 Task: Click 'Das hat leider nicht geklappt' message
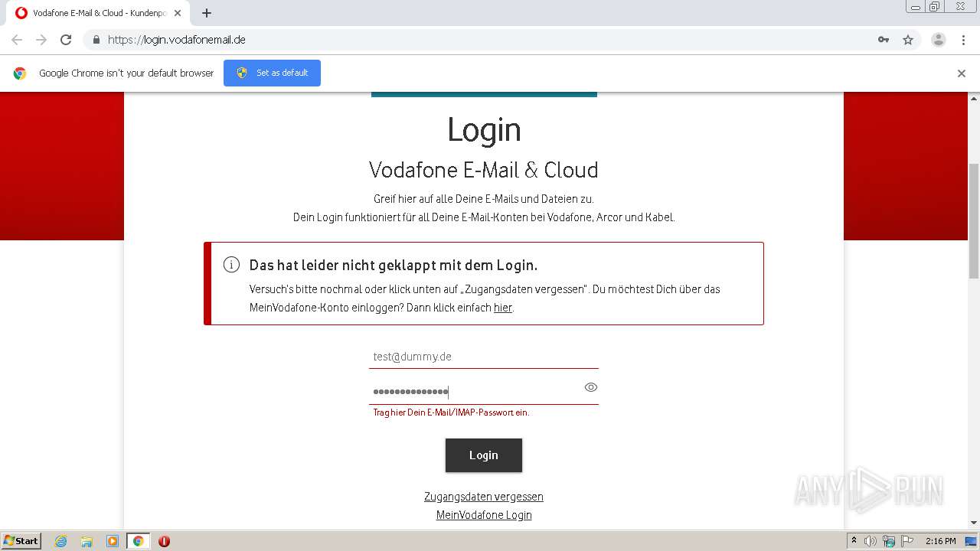click(394, 266)
